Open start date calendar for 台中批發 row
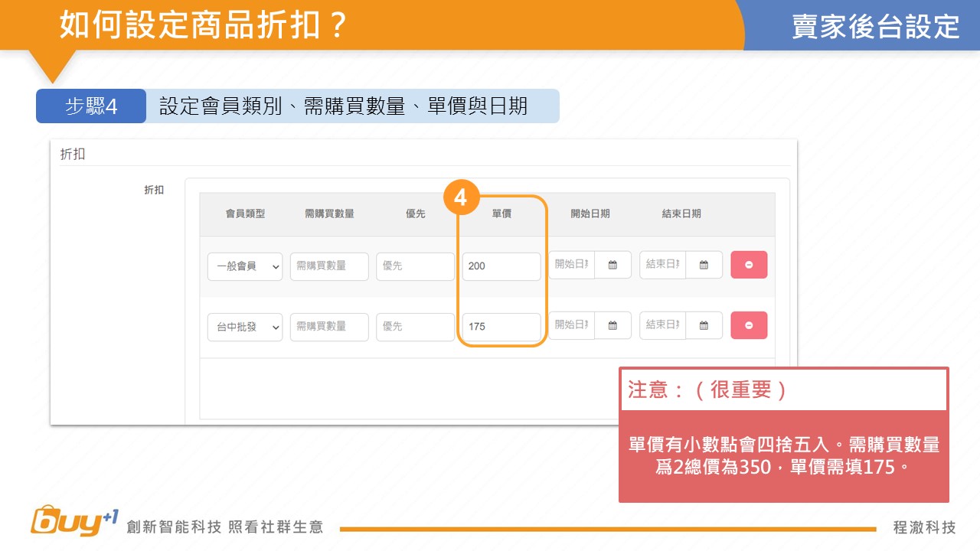980x551 pixels. [612, 325]
